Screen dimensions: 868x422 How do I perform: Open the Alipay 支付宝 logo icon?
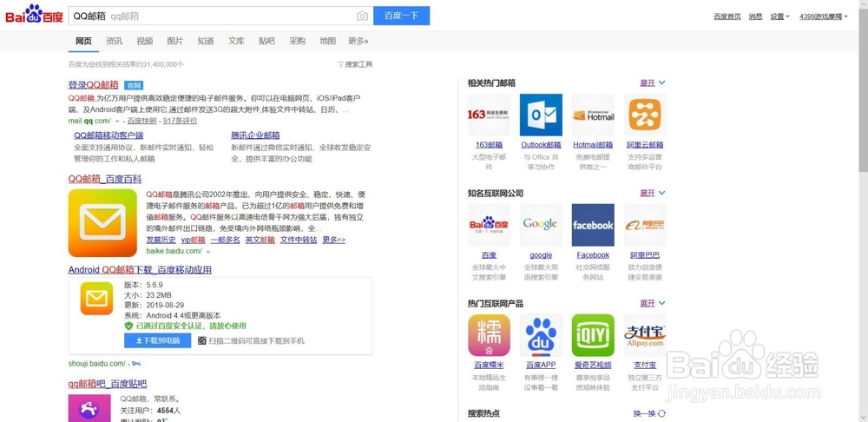point(645,335)
